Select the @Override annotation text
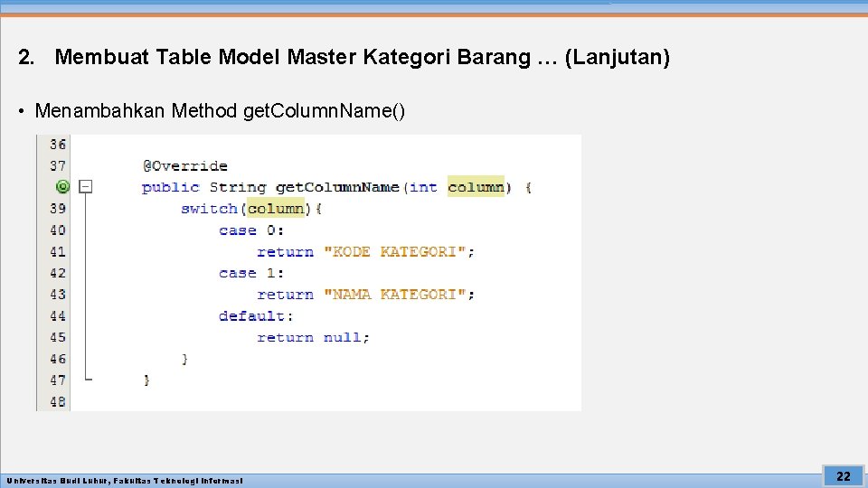The height and width of the screenshot is (488, 868). [184, 166]
